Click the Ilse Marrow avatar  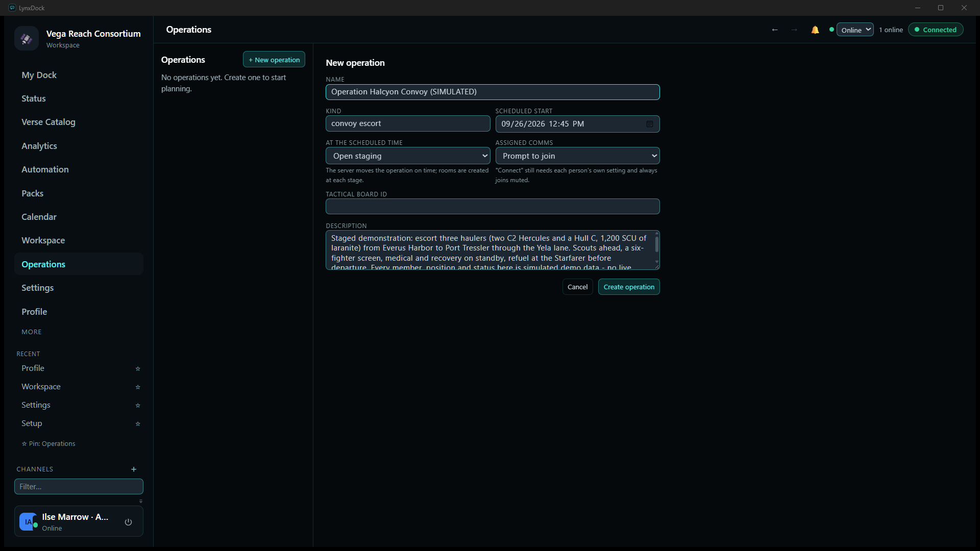click(28, 522)
